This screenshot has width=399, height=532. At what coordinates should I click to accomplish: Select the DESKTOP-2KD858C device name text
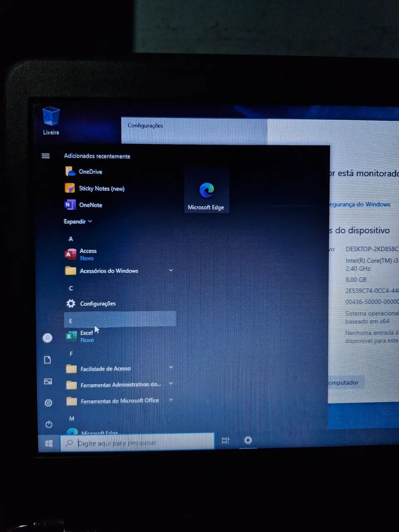tap(372, 249)
